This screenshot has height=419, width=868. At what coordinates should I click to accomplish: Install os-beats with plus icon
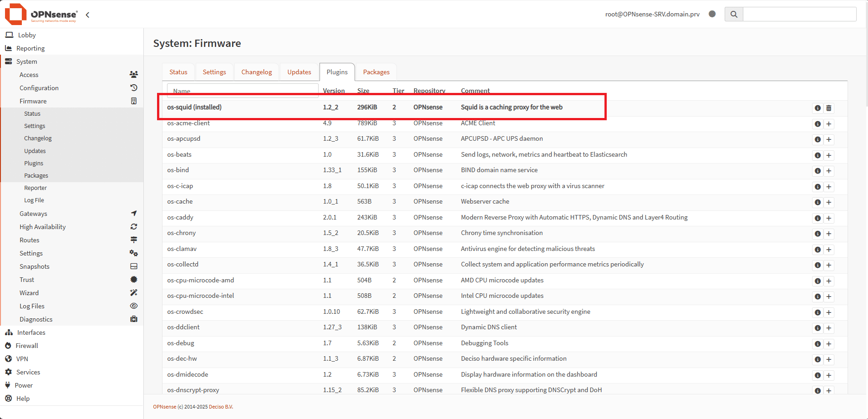pos(829,155)
